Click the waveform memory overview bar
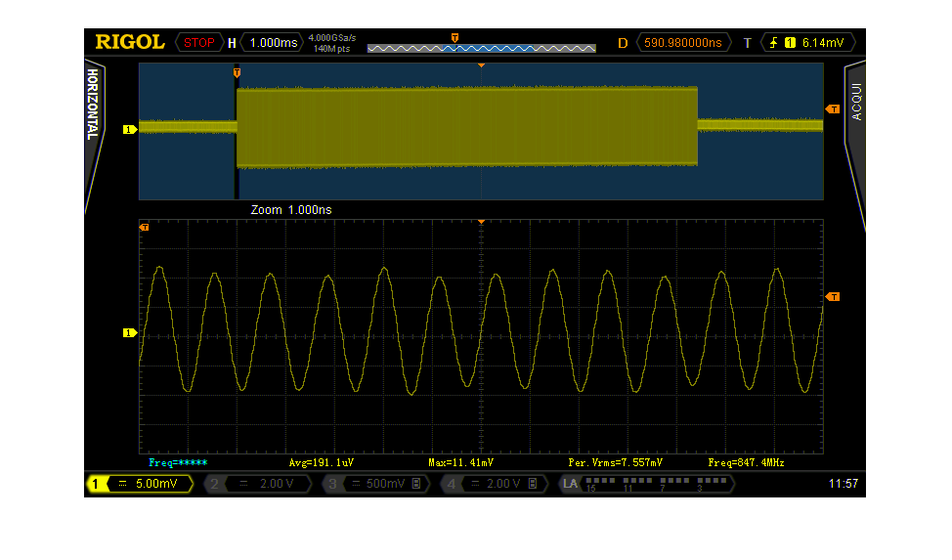 click(482, 49)
